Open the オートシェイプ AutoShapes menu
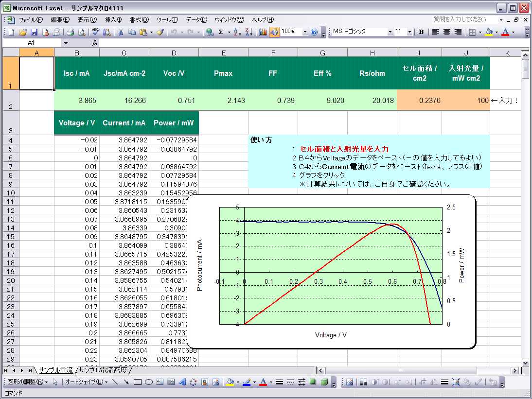Screen dimensions: 532x399 click(86, 382)
